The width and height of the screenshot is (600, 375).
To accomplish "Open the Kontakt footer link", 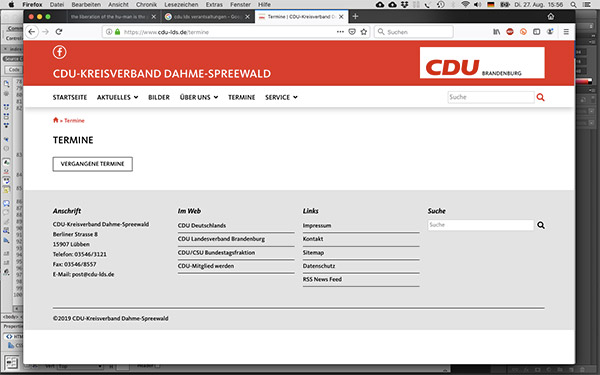I will (313, 239).
